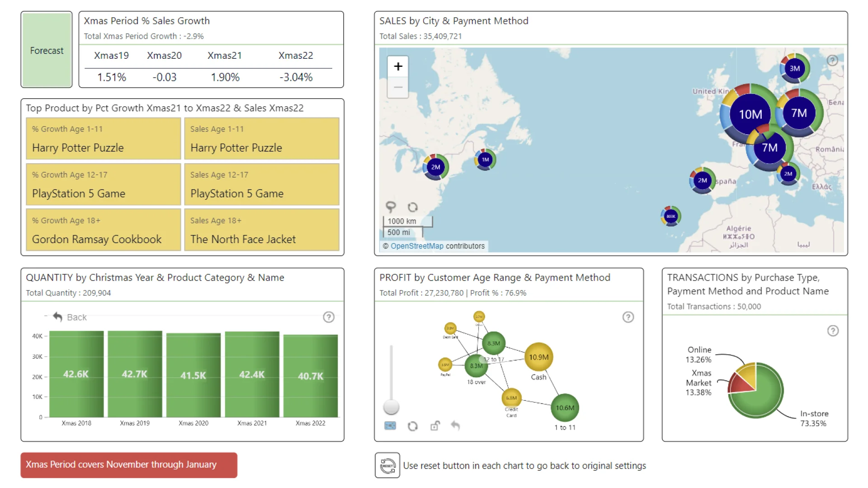868x488 pixels.
Task: Click the Total Profit : 27,230,780 text
Action: coord(421,293)
